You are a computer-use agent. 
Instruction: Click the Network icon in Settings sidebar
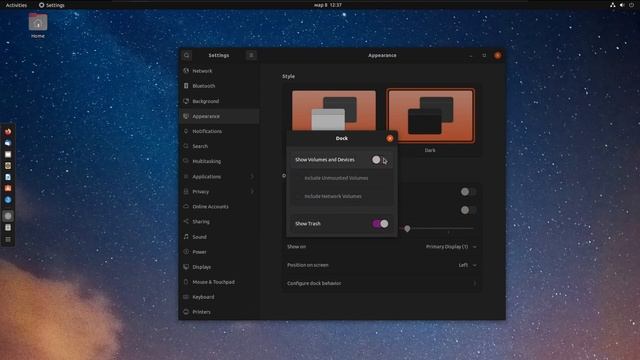pyautogui.click(x=186, y=71)
